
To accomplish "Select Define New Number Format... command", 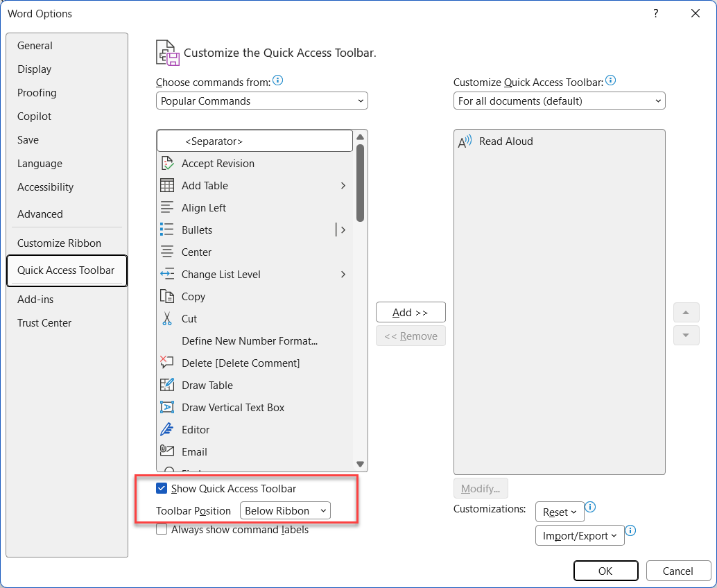I will click(250, 341).
